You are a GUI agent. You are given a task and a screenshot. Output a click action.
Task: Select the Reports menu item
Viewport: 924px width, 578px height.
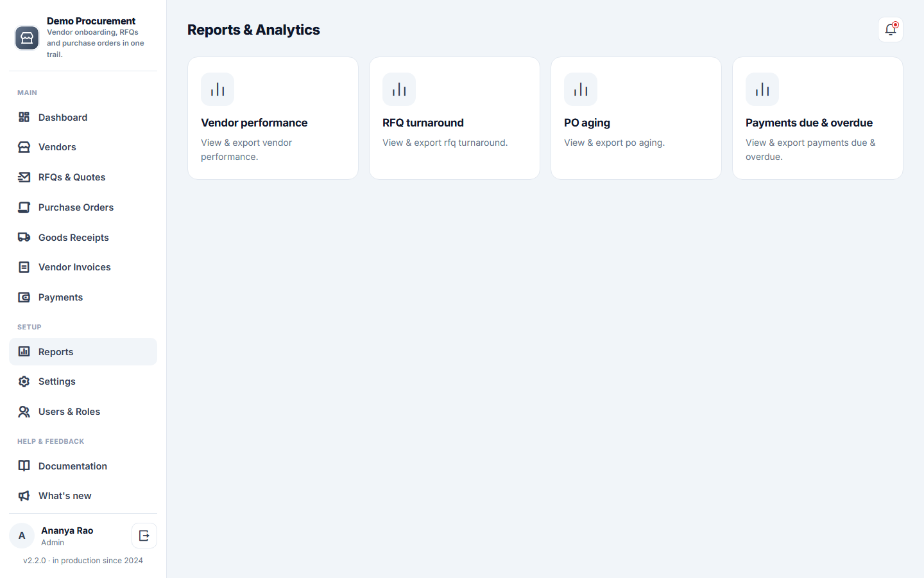[83, 351]
